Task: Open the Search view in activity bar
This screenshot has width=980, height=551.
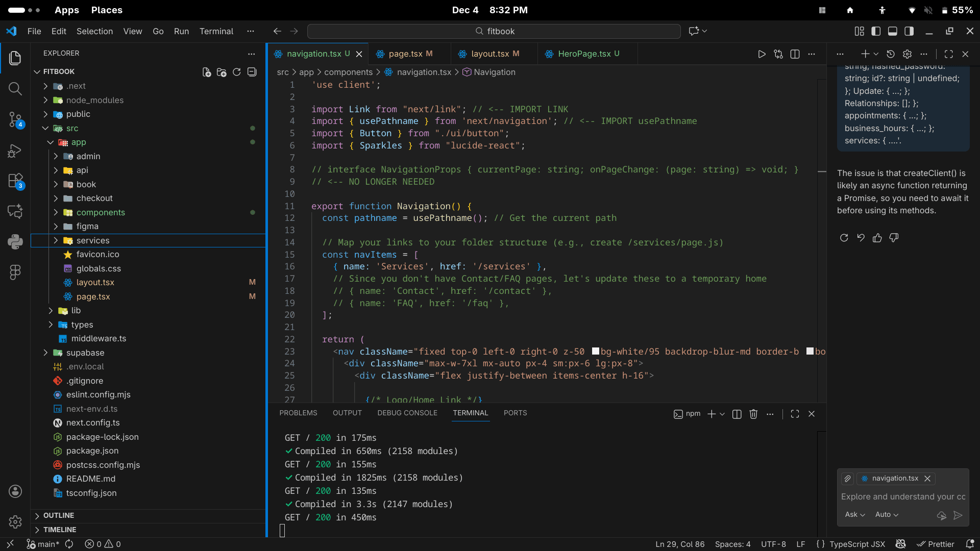Action: (15, 89)
